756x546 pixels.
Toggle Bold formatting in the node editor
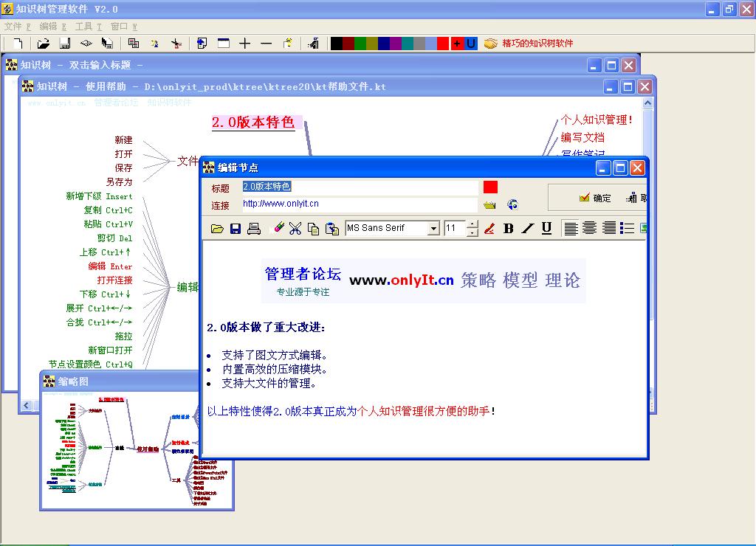coord(508,229)
